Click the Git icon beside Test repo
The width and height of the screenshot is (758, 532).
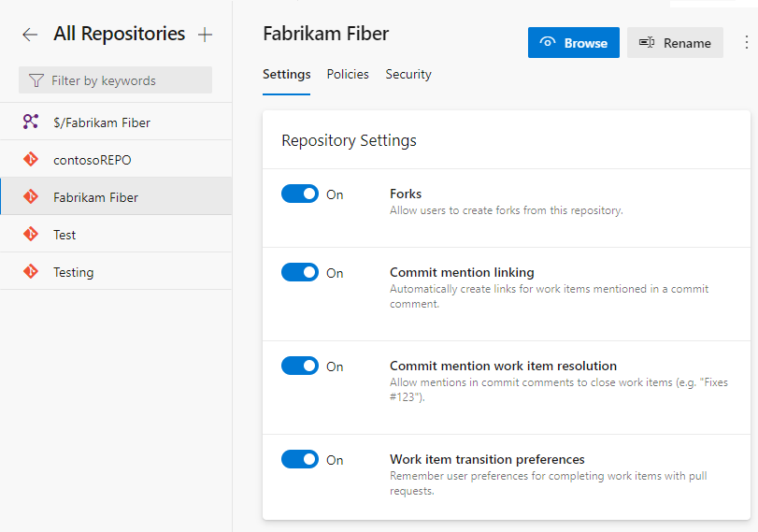31,234
